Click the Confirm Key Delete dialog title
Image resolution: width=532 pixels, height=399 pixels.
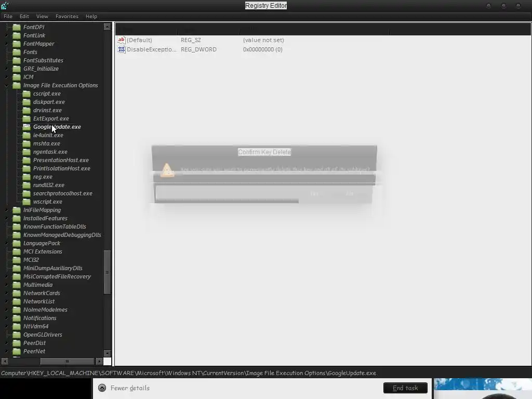coord(264,152)
